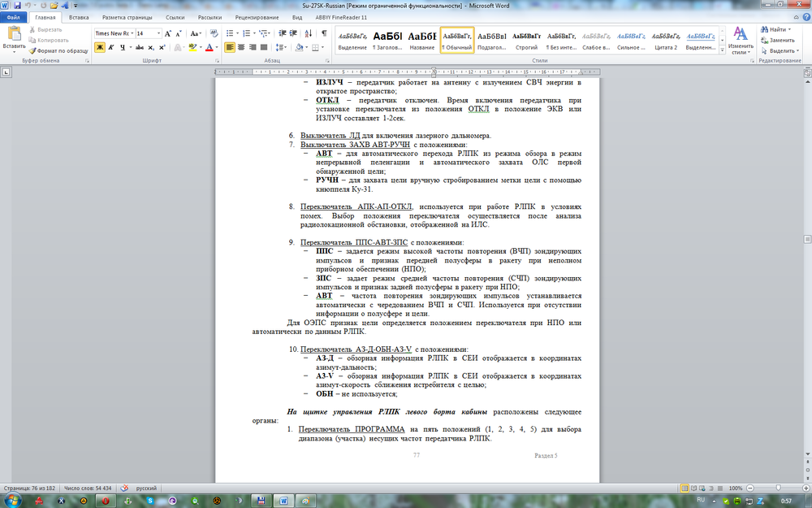Open font color dropdown arrow
The width and height of the screenshot is (812, 508).
216,47
